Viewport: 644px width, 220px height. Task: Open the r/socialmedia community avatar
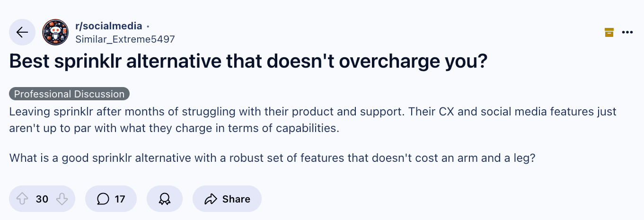pos(55,32)
